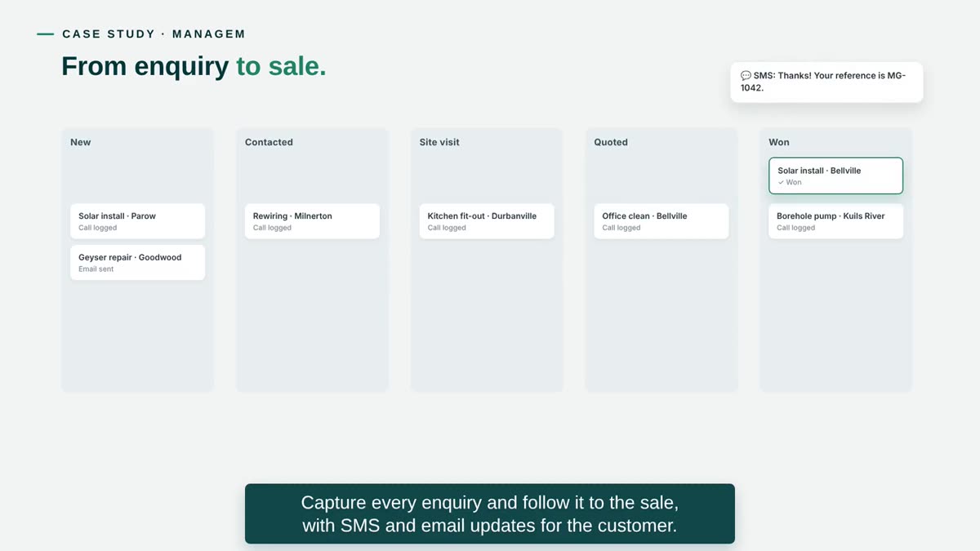
Task: Click the speech bubble icon in SMS notification
Action: [746, 75]
